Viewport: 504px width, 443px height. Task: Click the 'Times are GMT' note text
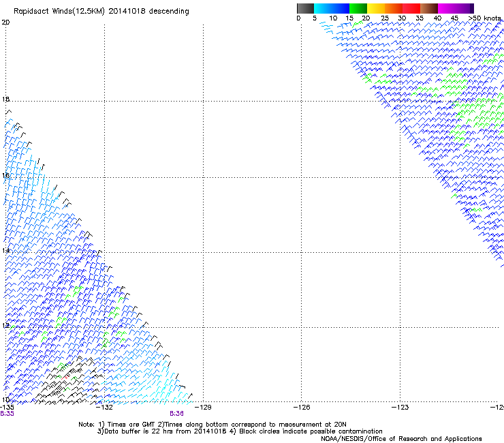click(x=131, y=425)
